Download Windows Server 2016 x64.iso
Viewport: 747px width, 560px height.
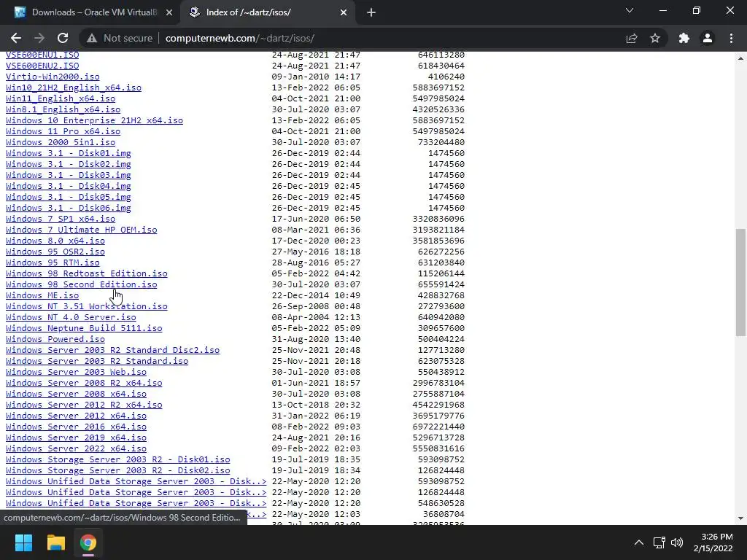[x=76, y=427]
